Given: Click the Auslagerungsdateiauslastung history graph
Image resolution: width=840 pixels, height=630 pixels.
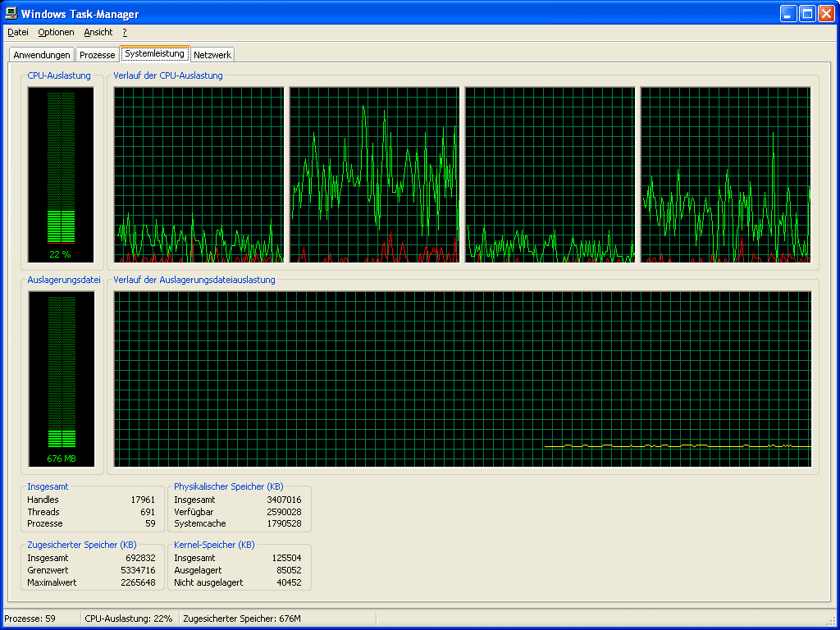Looking at the screenshot, I should coord(463,379).
